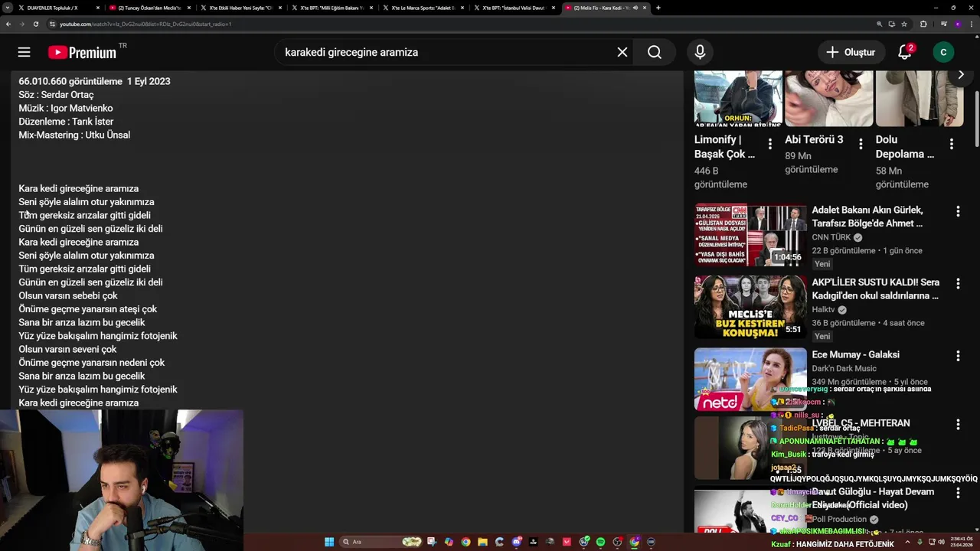980x551 pixels.
Task: Open options for AKP'LİLER SUSTU KALDI video
Action: pos(957,283)
